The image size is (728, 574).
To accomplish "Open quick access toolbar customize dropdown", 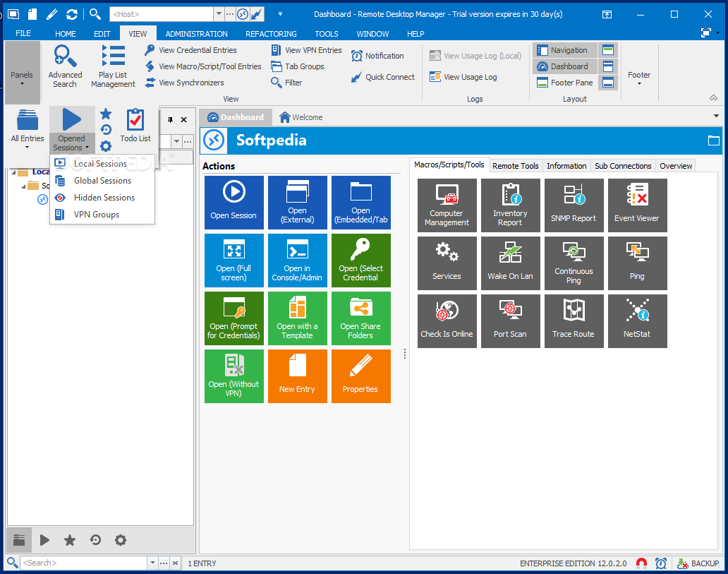I will coord(281,14).
